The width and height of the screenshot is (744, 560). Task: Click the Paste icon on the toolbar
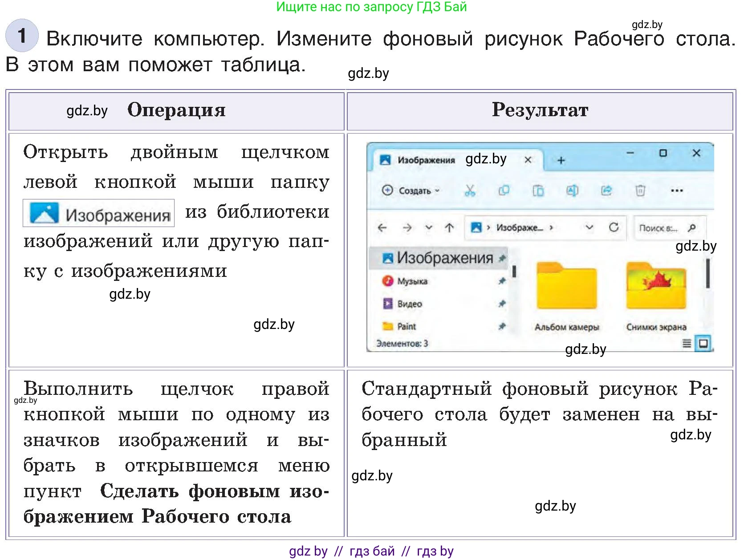click(x=539, y=191)
